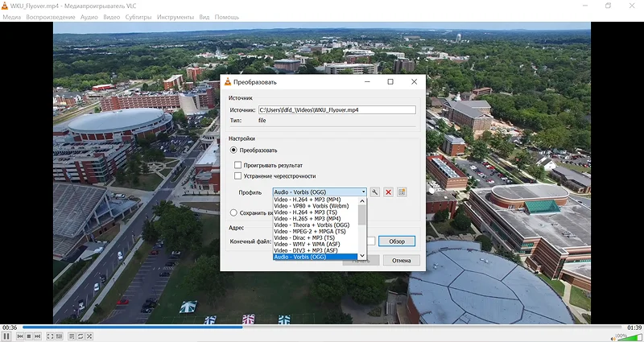Click in the Источник path field
The width and height of the screenshot is (644, 342).
(x=336, y=110)
